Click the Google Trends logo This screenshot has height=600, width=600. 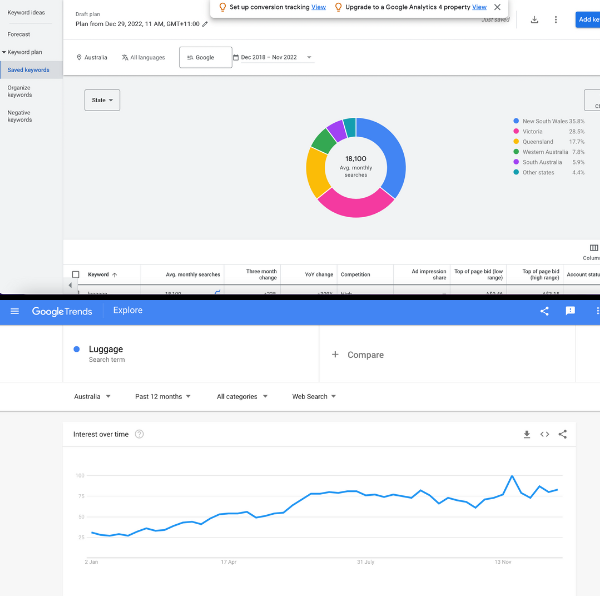click(62, 311)
